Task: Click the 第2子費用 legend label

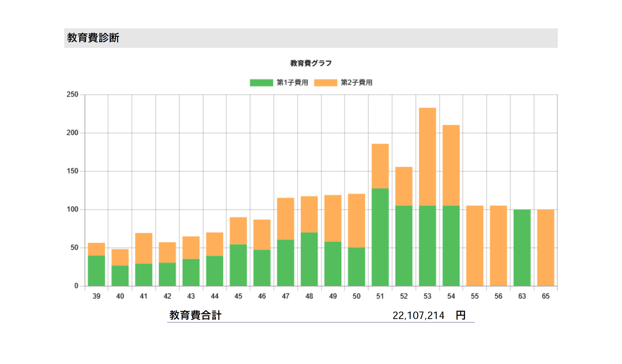Action: pyautogui.click(x=356, y=83)
